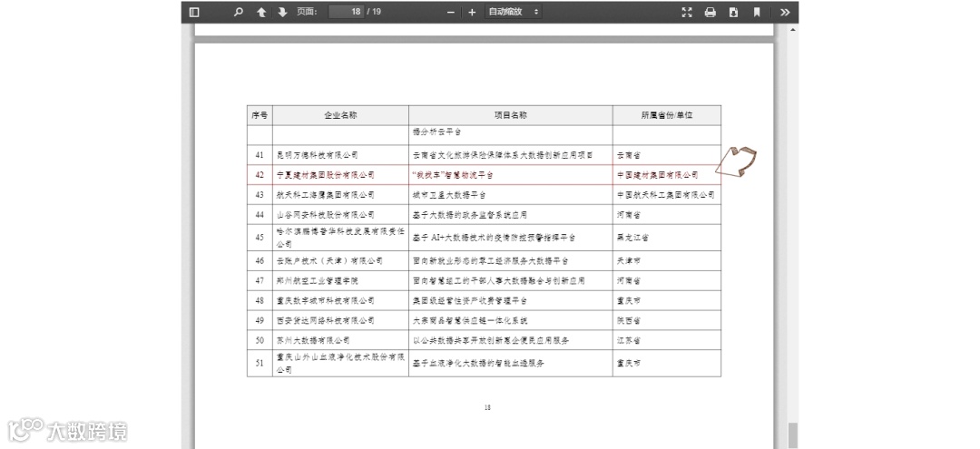The width and height of the screenshot is (980, 449).
Task: Click 城市卫星大数据平台 project name
Action: pos(449,195)
